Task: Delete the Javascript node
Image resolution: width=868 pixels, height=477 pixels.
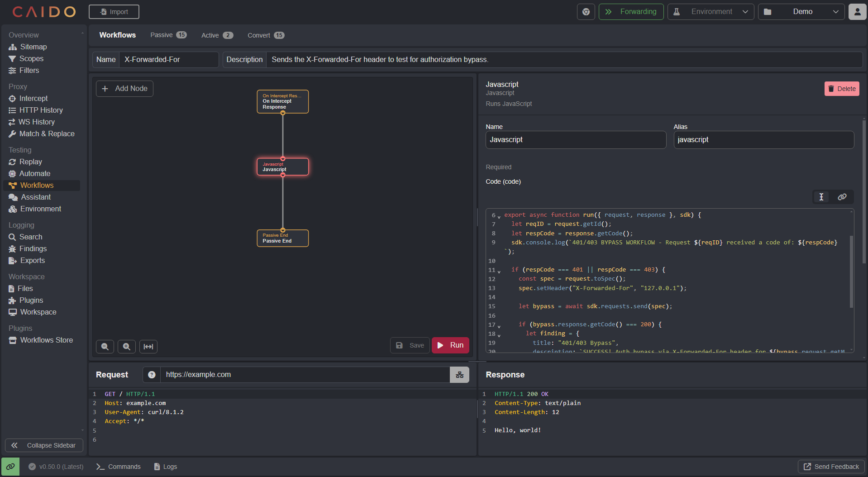Action: [841, 88]
